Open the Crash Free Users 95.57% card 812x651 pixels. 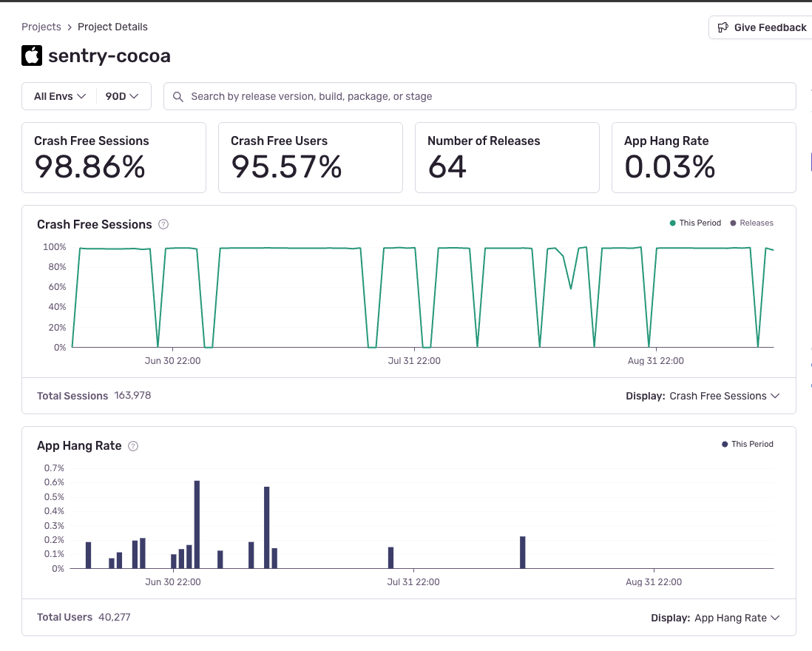(x=310, y=158)
